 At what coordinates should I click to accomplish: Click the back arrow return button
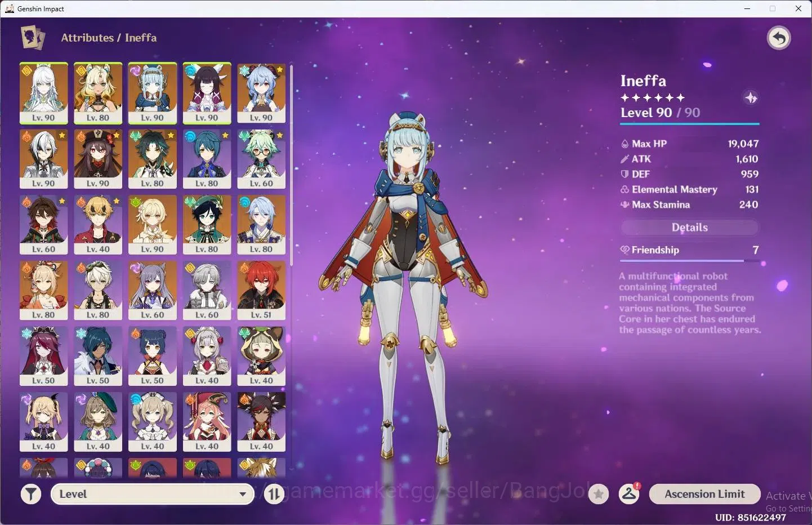coord(779,38)
